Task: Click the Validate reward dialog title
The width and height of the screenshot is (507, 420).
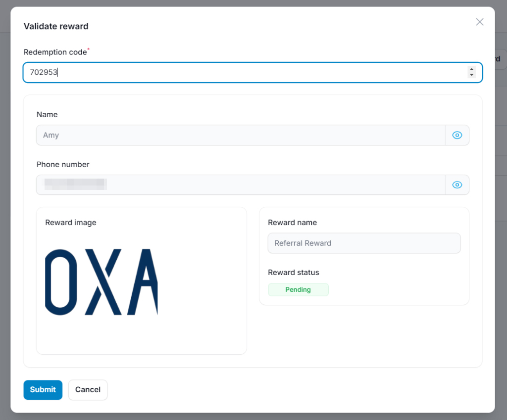Action: (x=56, y=26)
